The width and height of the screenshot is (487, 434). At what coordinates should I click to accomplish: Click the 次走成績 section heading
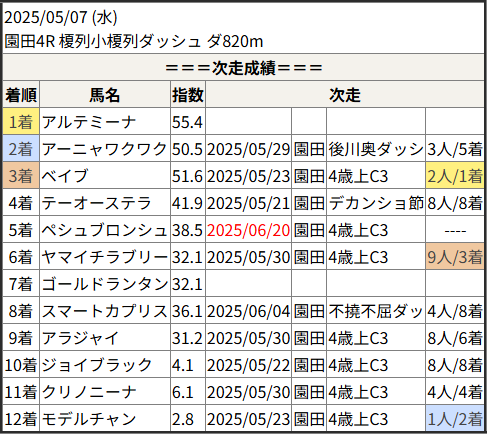(x=244, y=68)
